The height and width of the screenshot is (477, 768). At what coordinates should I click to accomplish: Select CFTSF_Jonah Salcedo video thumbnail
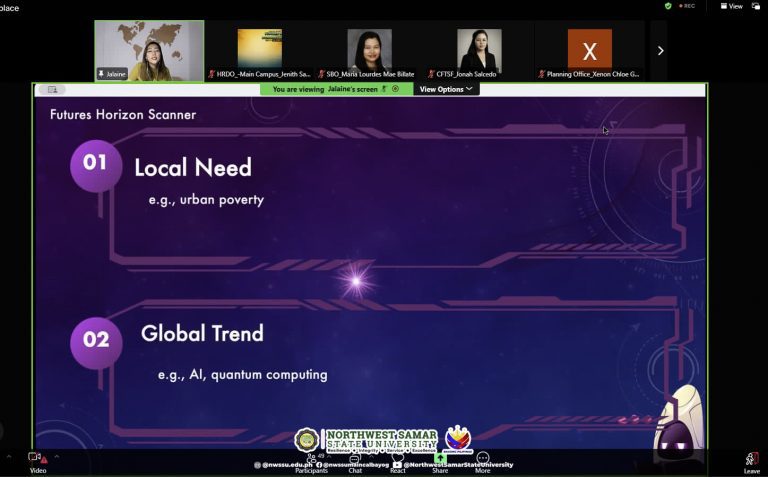(479, 50)
